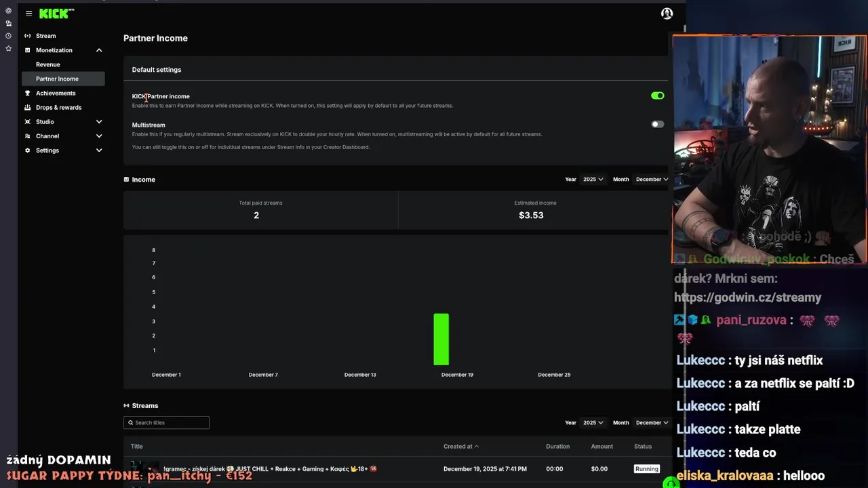
Task: Click the Status column header
Action: pos(643,447)
